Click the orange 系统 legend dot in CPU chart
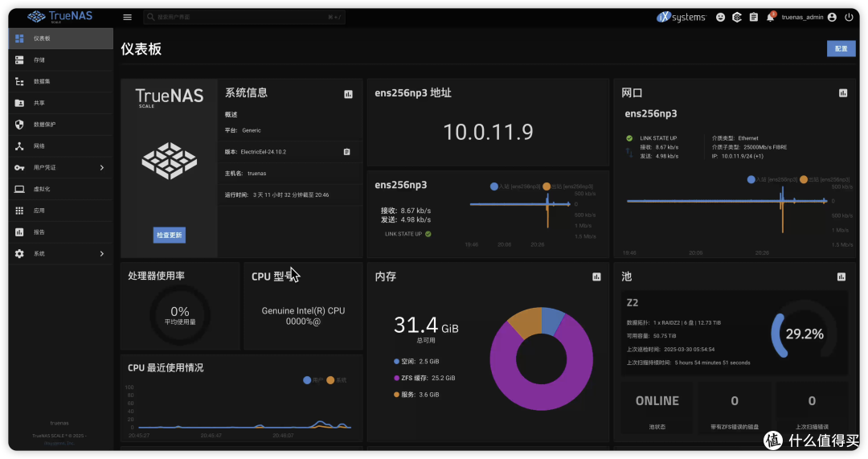The width and height of the screenshot is (868, 459). tap(330, 380)
